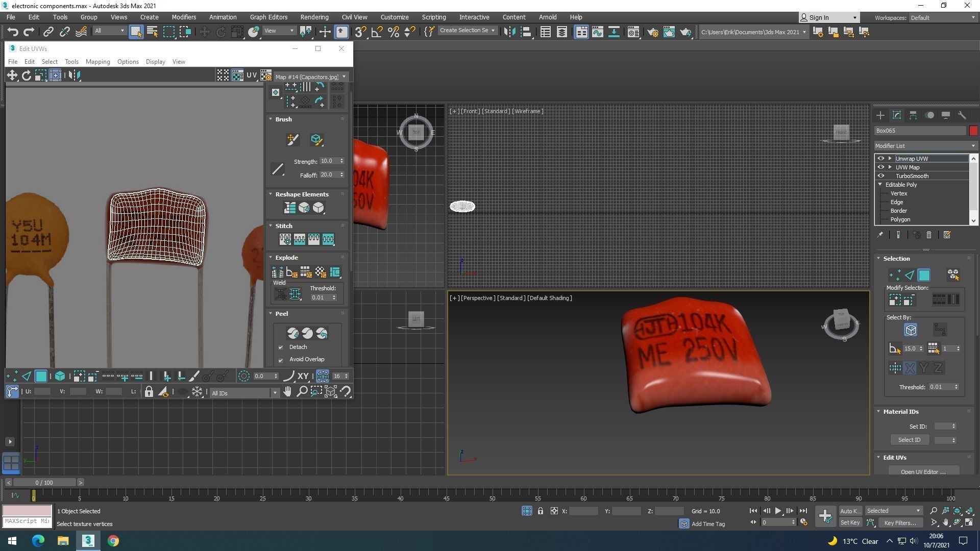The width and height of the screenshot is (980, 551).
Task: Select Polygon sub-object mode in UV editor
Action: (41, 377)
